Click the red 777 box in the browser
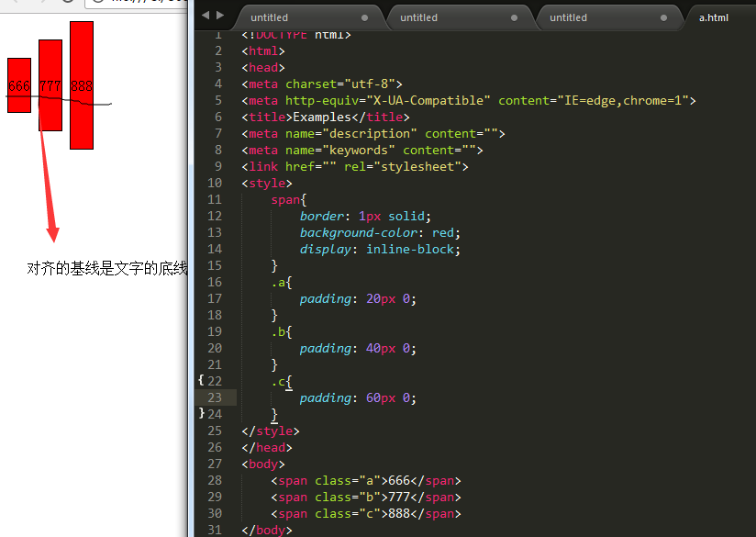The width and height of the screenshot is (756, 537). 50,85
